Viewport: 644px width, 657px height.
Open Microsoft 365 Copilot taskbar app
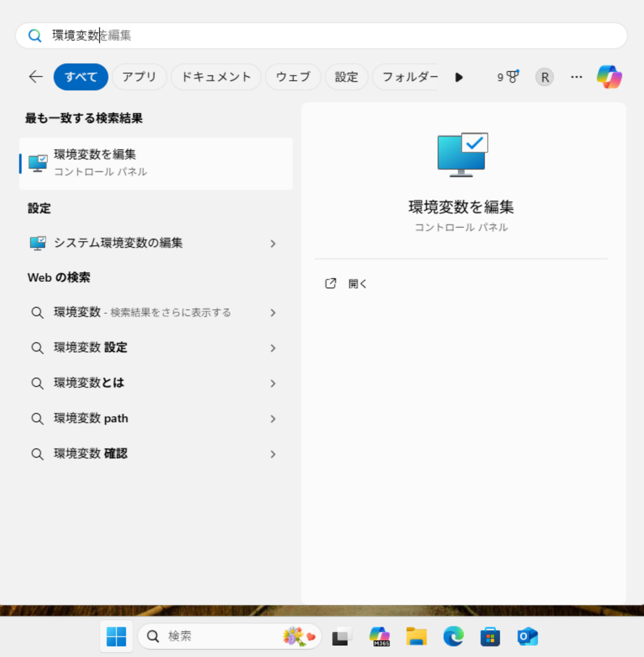[380, 636]
